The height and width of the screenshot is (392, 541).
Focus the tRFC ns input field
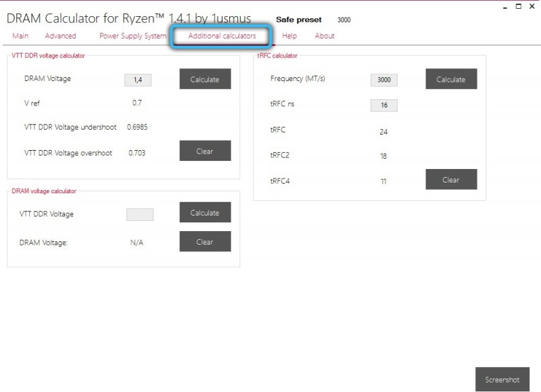pyautogui.click(x=383, y=105)
